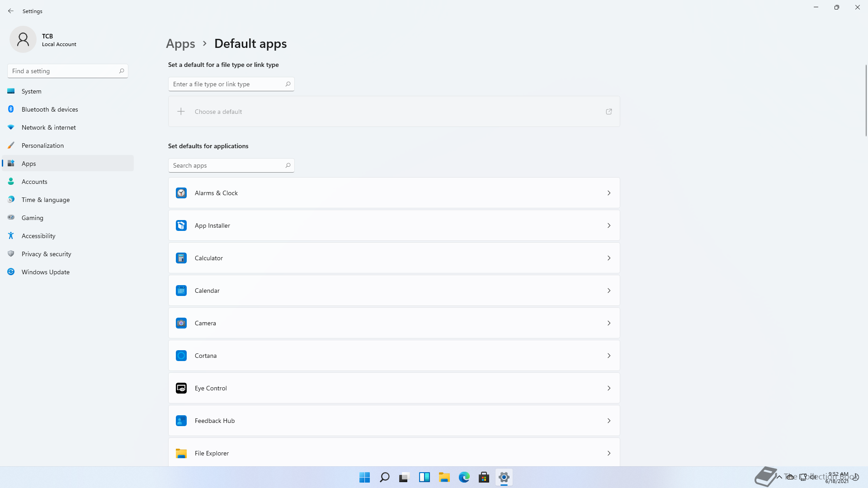Click the vertical scrollbar on the right edge

(866, 100)
